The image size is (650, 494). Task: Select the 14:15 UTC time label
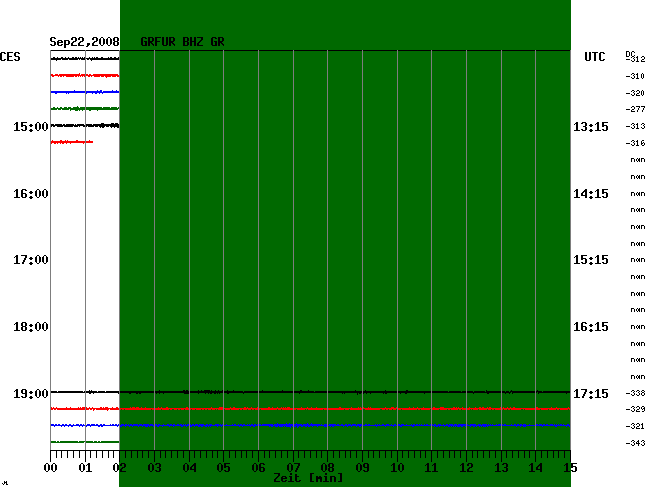[591, 194]
